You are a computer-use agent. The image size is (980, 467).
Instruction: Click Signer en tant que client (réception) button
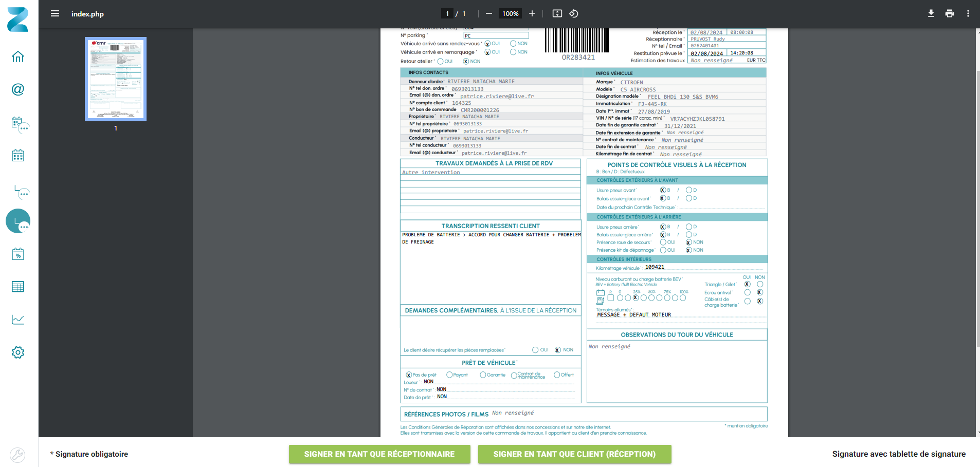click(x=574, y=454)
